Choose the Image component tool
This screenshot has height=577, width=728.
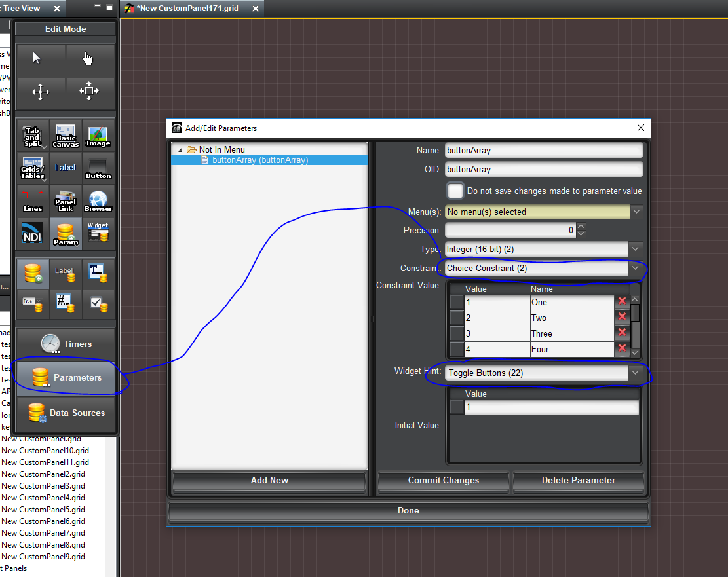pos(98,135)
